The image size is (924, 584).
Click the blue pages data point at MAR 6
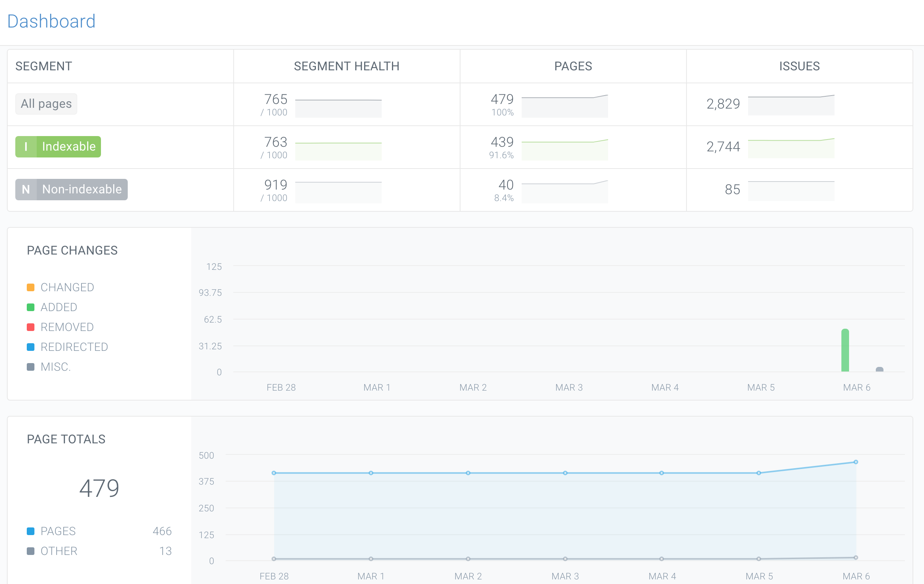click(x=856, y=462)
